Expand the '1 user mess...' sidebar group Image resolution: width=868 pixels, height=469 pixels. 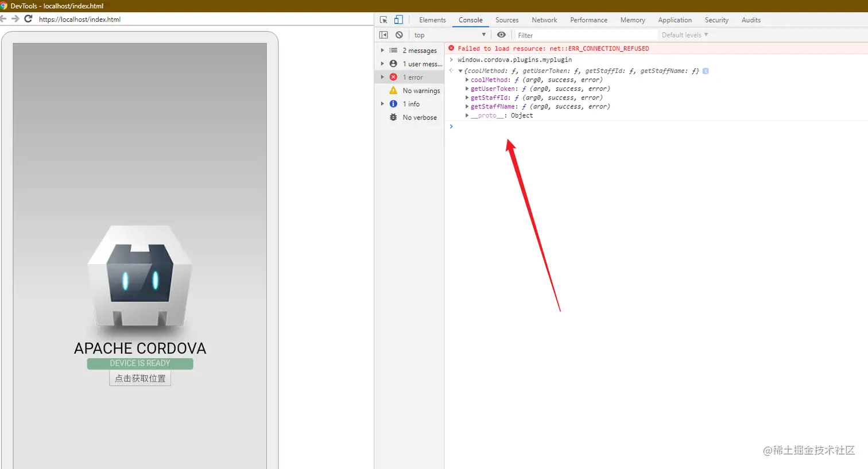382,64
